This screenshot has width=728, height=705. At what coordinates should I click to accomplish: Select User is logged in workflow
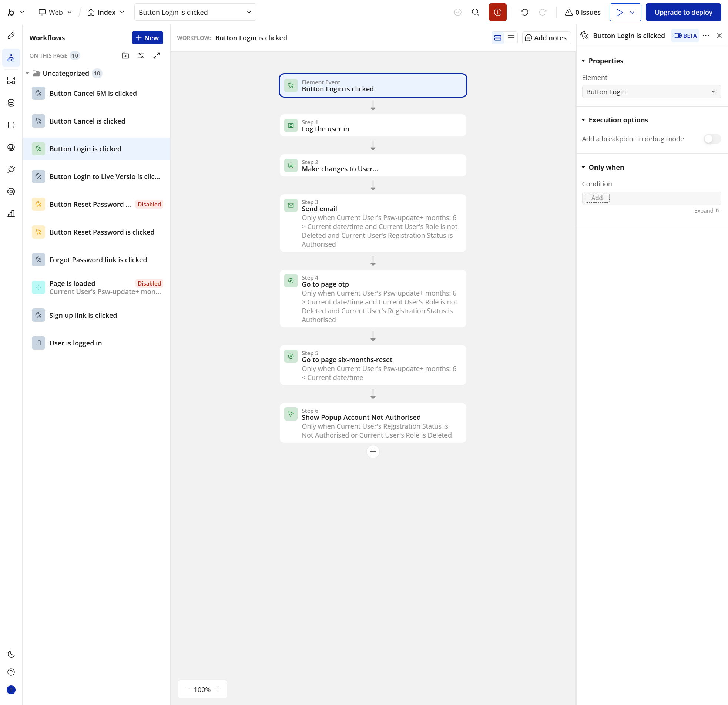tap(97, 343)
